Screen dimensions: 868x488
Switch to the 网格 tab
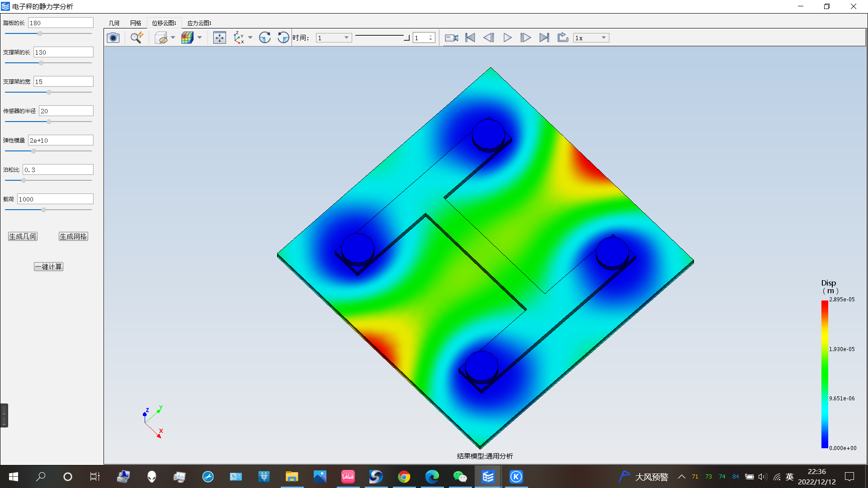pos(136,23)
